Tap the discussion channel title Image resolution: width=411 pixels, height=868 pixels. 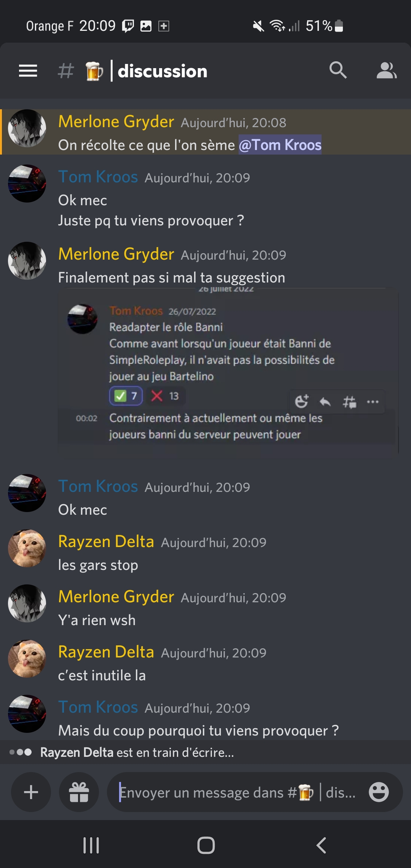162,71
